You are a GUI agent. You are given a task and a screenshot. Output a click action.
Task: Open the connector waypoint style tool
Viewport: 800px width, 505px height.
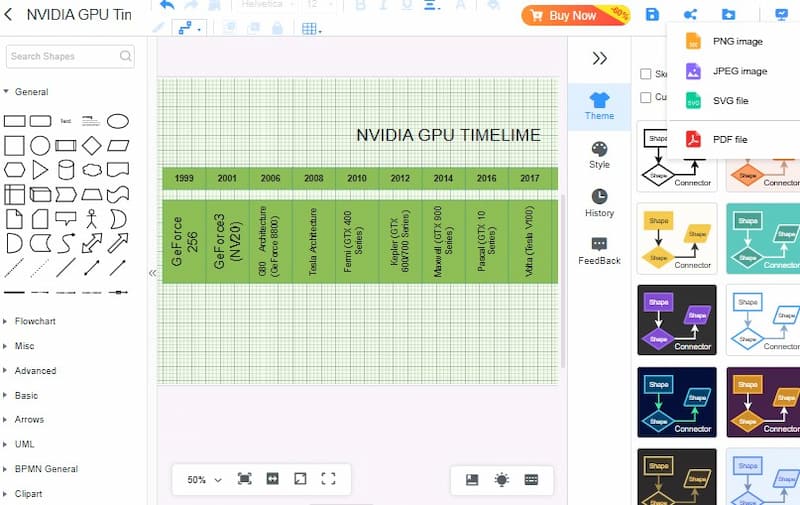(188, 28)
